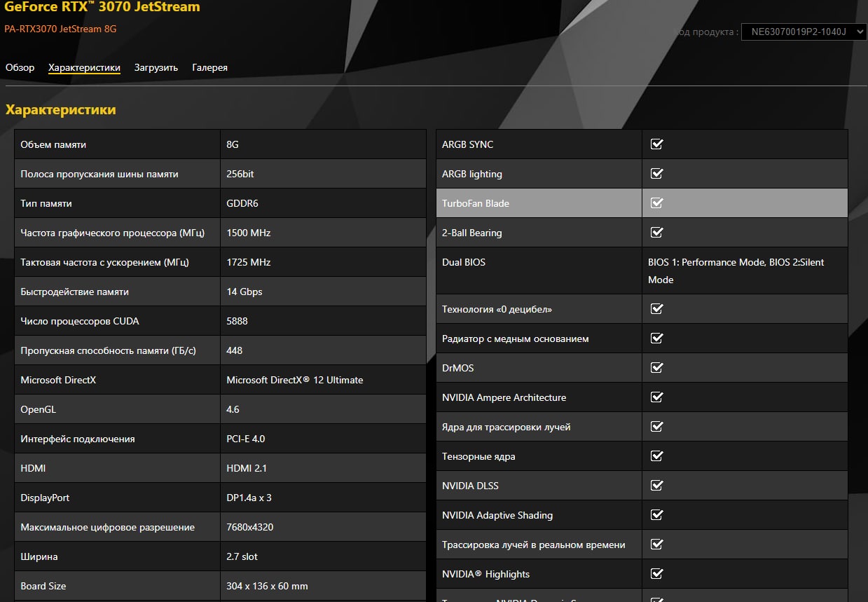Viewport: 868px width, 602px height.
Task: Click the Технология «0 децибел» checkmark
Action: 656,309
